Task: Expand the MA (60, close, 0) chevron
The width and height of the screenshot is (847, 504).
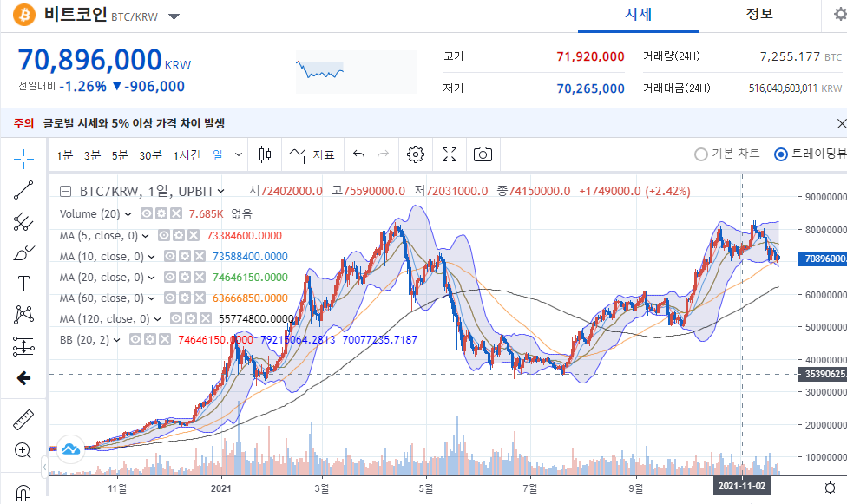Action: [151, 298]
